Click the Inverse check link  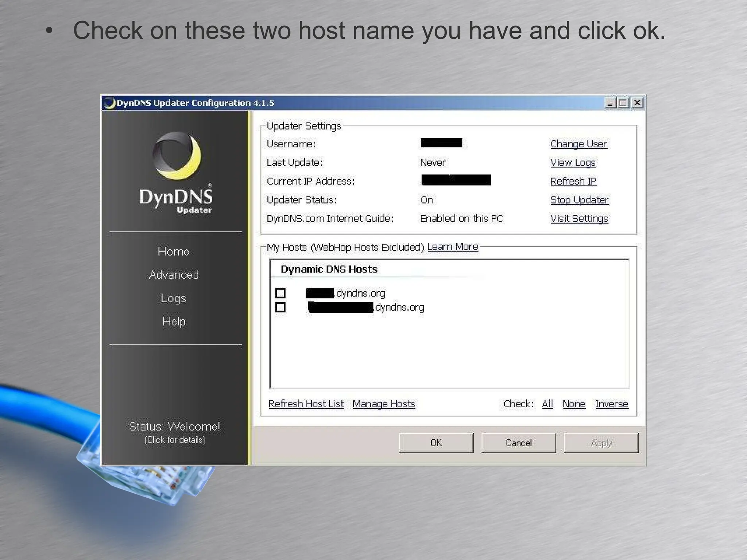[612, 404]
